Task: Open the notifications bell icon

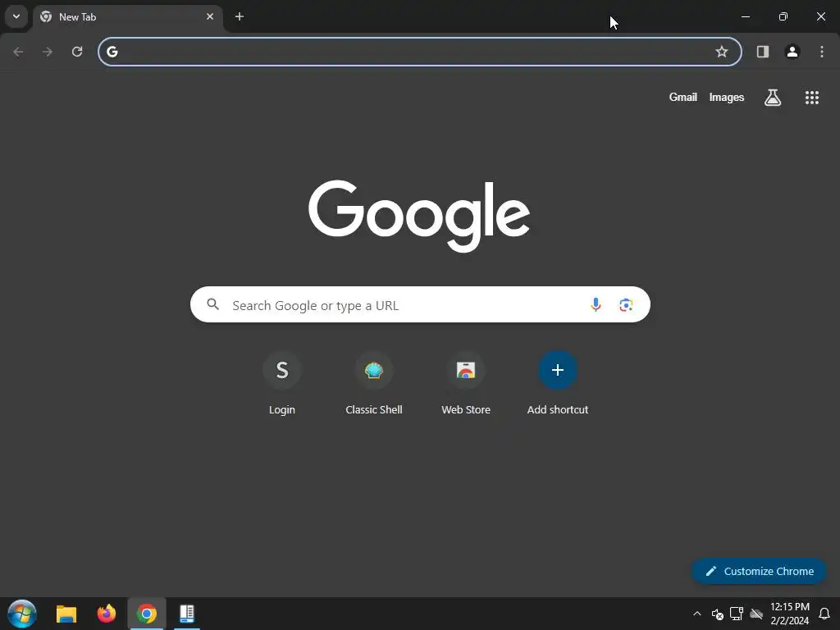Action: (824, 614)
